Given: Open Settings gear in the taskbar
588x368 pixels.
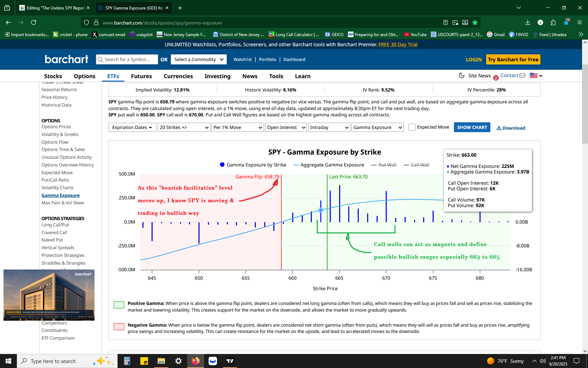Looking at the screenshot, I should tap(178, 361).
